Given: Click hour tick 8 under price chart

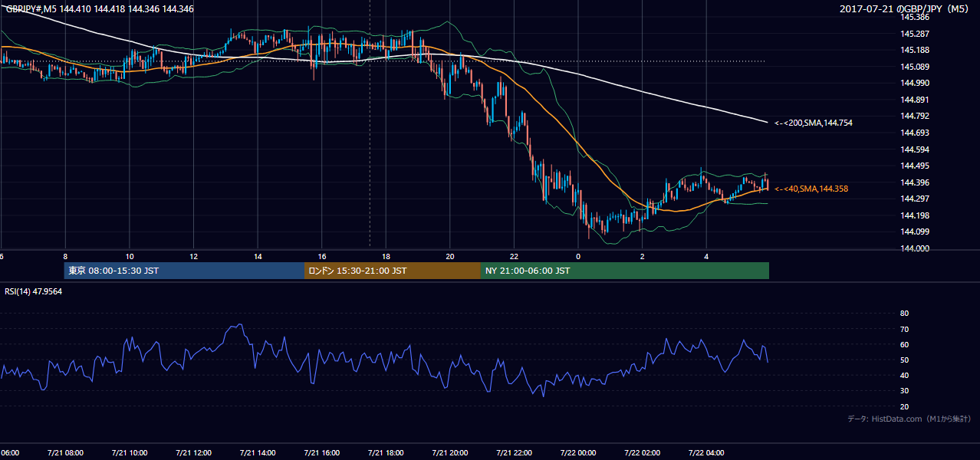Looking at the screenshot, I should coord(65,257).
